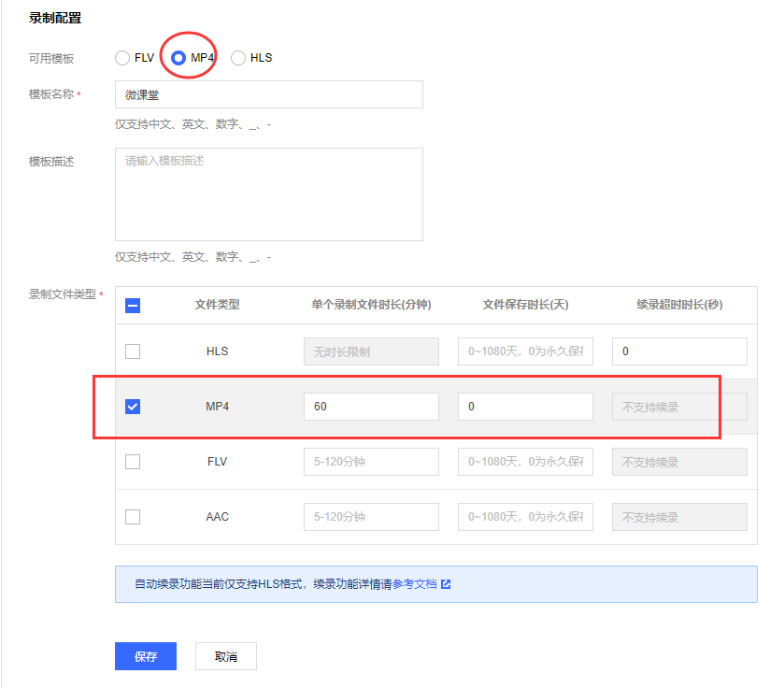Select the HLS template radio button
The width and height of the screenshot is (784, 688).
click(x=238, y=58)
